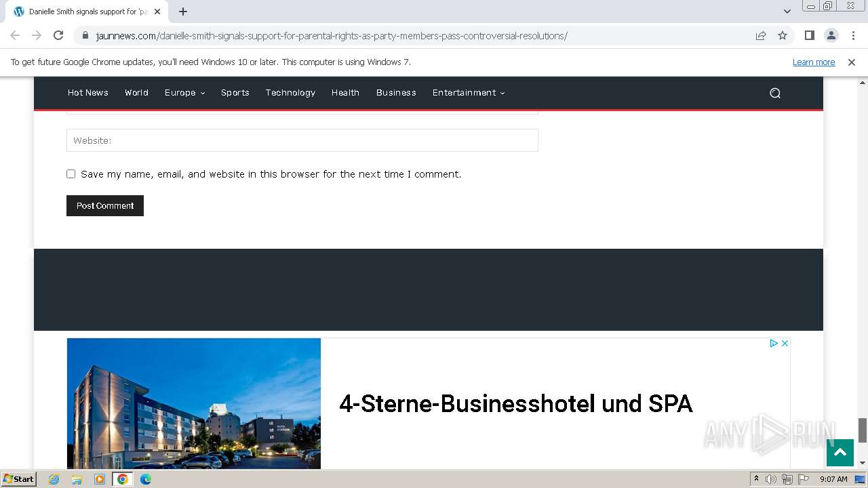Open Windows Media Player taskbar icon

100,479
